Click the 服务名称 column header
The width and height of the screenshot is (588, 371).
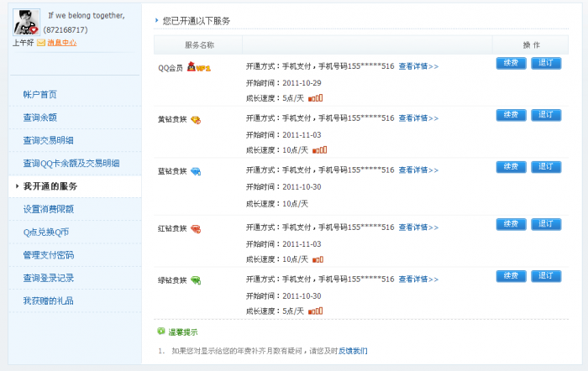[x=199, y=45]
